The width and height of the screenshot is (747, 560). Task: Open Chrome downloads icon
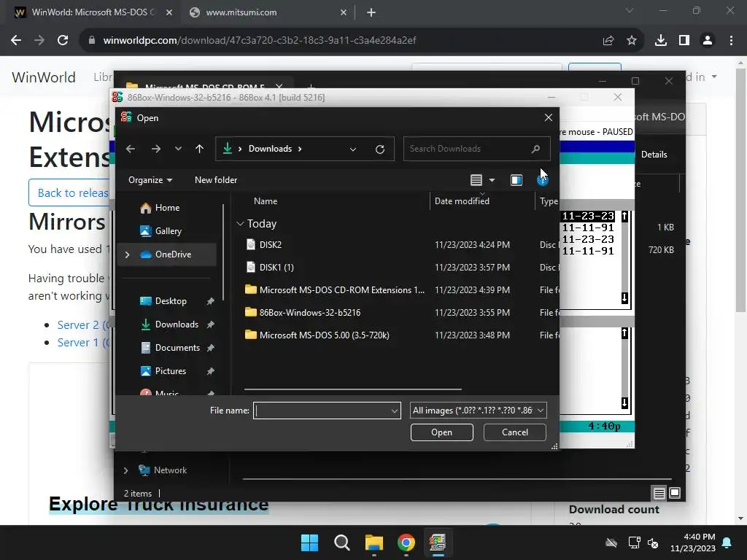[661, 41]
